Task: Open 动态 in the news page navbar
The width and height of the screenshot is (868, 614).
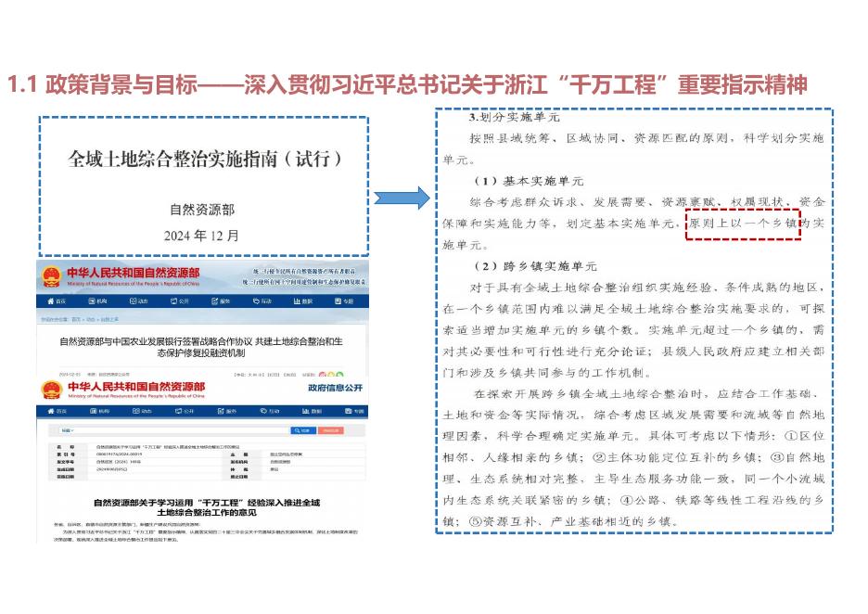Action: click(x=139, y=301)
